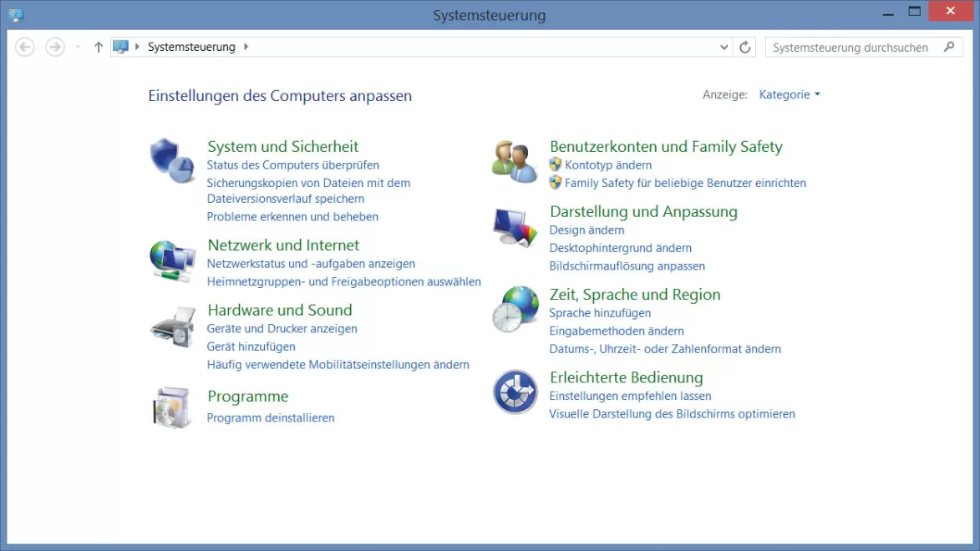Click the Zeit, Sprache und Region globe-clock icon
980x551 pixels.
click(x=515, y=309)
